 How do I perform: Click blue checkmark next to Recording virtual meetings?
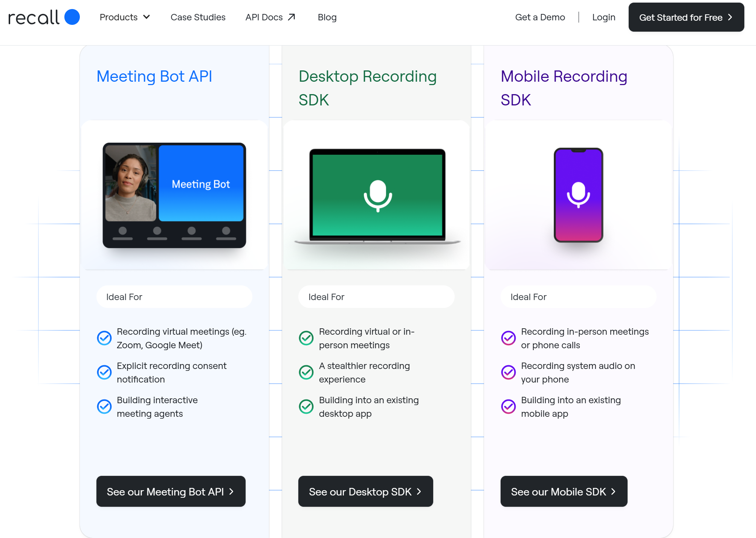tap(104, 338)
